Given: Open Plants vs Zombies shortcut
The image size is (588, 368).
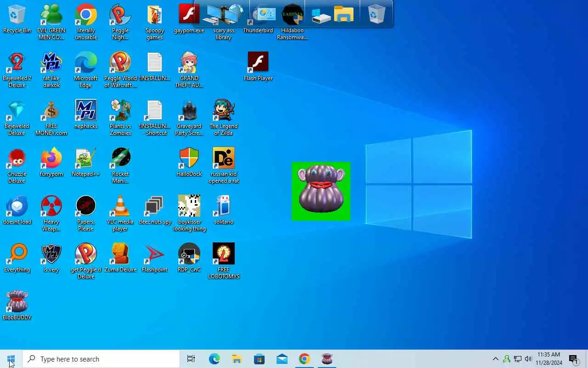Looking at the screenshot, I should click(x=120, y=118).
